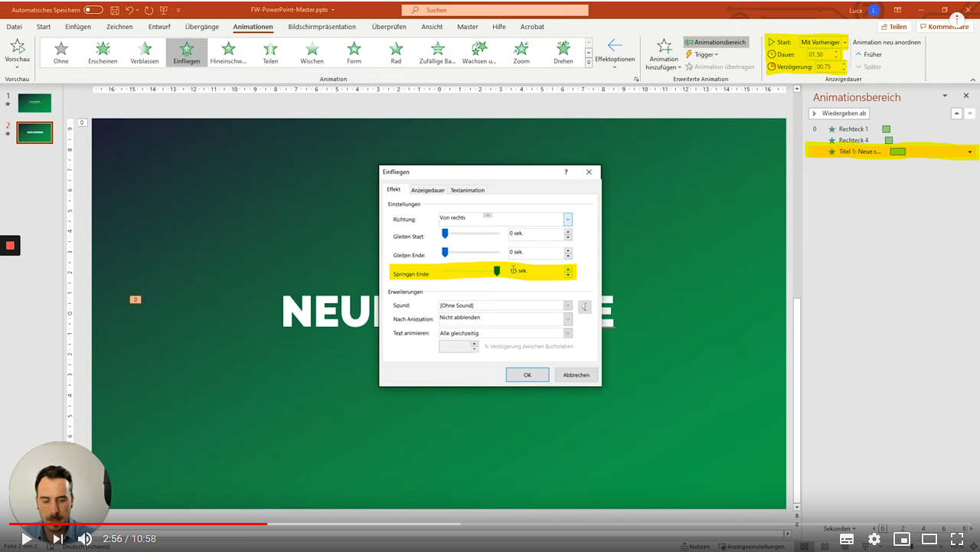980x552 pixels.
Task: Start presentation from quick access toolbar
Action: 163,10
